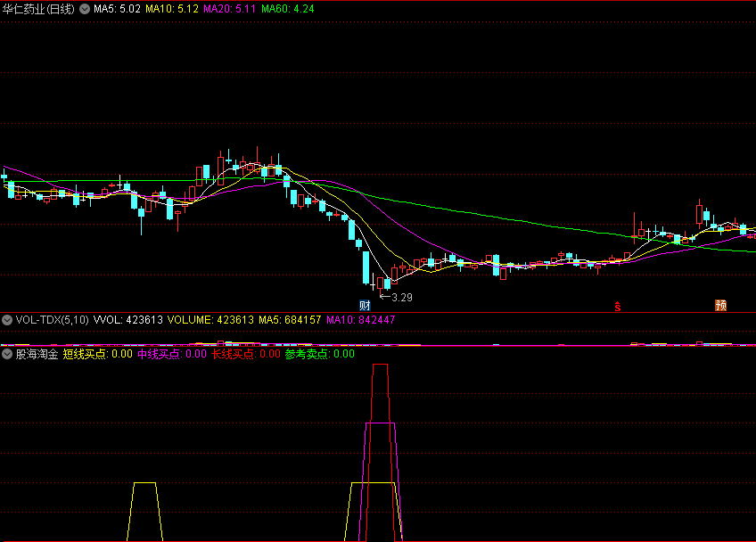The height and width of the screenshot is (542, 756).
Task: Click the 短线买点: 0.00 label
Action: (98, 354)
